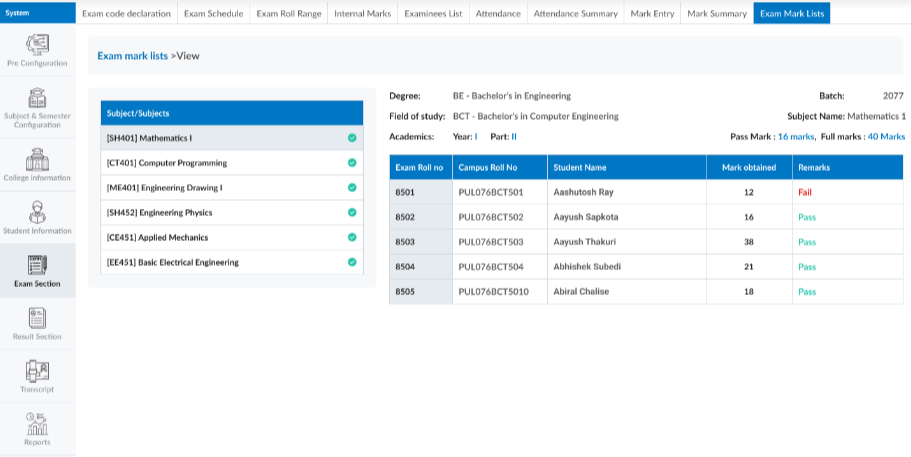Open Transcript sidebar icon
This screenshot has height=457, width=911.
[x=37, y=370]
